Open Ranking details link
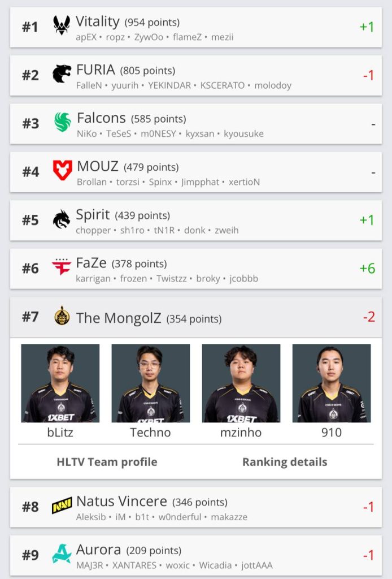The image size is (392, 579). tap(285, 462)
